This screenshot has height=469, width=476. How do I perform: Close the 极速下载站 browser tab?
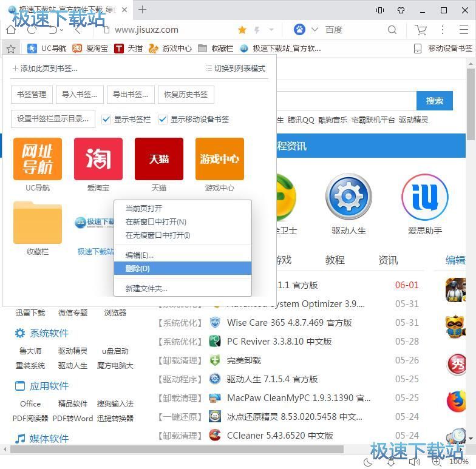[x=124, y=10]
